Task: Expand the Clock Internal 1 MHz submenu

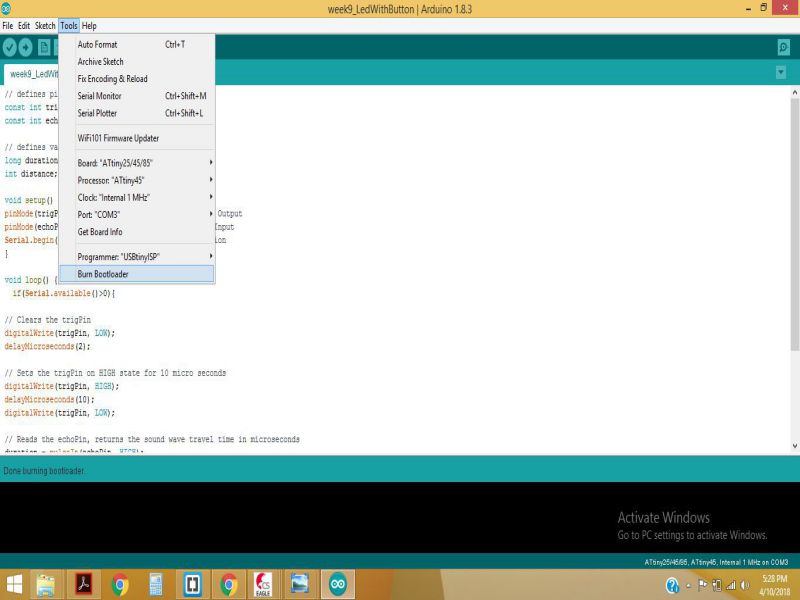Action: (137, 197)
